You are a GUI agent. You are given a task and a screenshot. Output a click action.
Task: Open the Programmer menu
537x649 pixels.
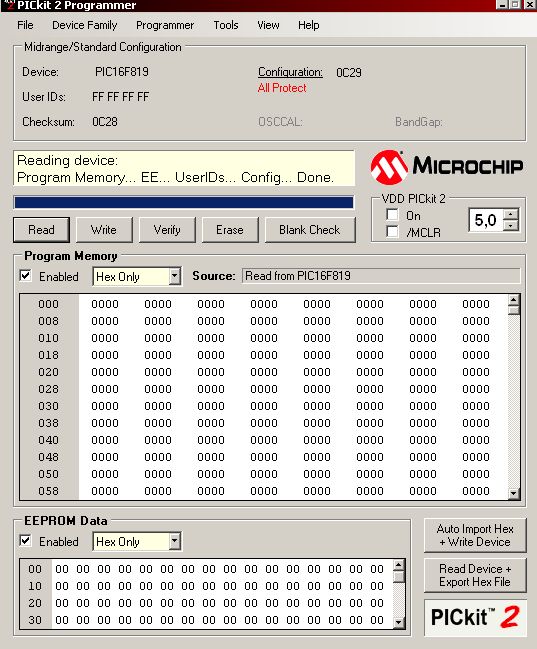pos(165,25)
